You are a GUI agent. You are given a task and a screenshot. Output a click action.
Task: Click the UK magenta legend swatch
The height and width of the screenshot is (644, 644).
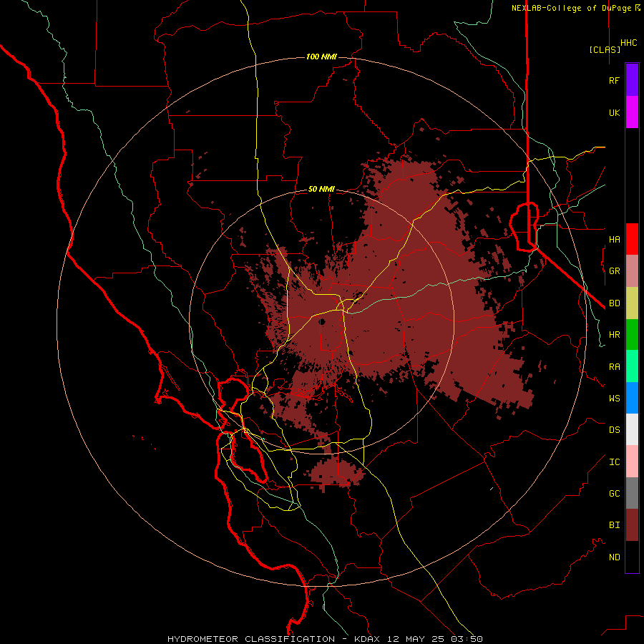[632, 112]
